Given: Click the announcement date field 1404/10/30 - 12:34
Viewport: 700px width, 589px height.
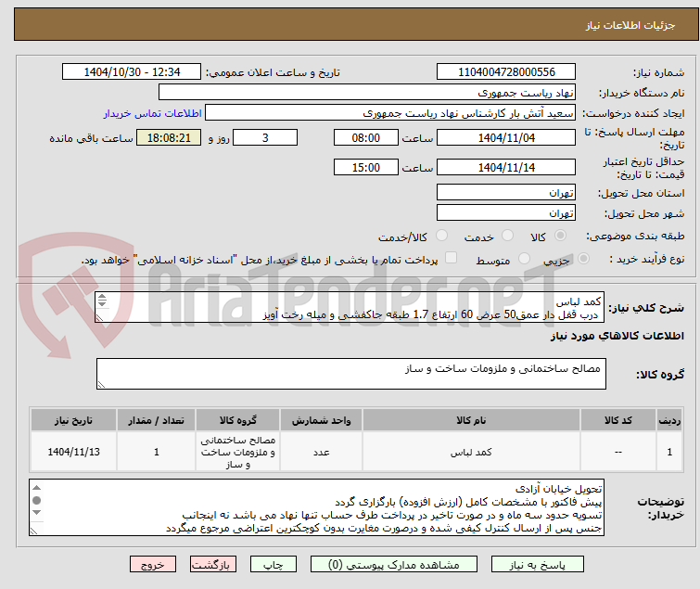Looking at the screenshot, I should click(132, 72).
